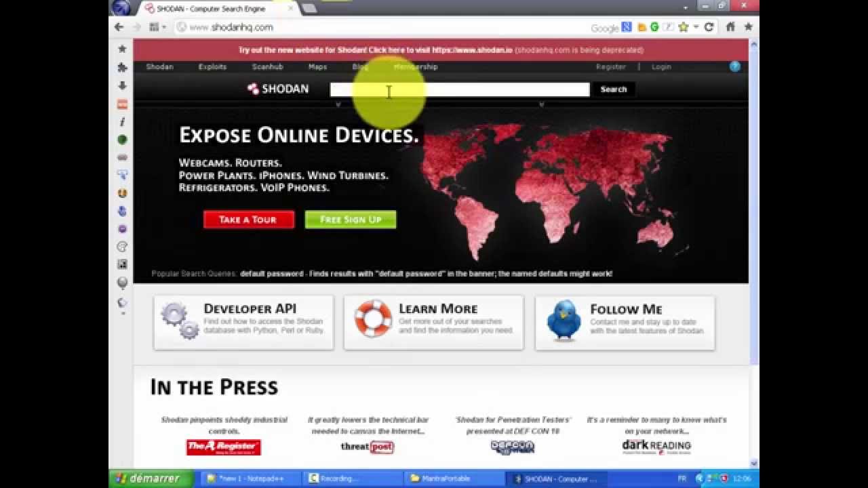The image size is (868, 488).
Task: Click the Free Sign Up button
Action: tap(351, 220)
